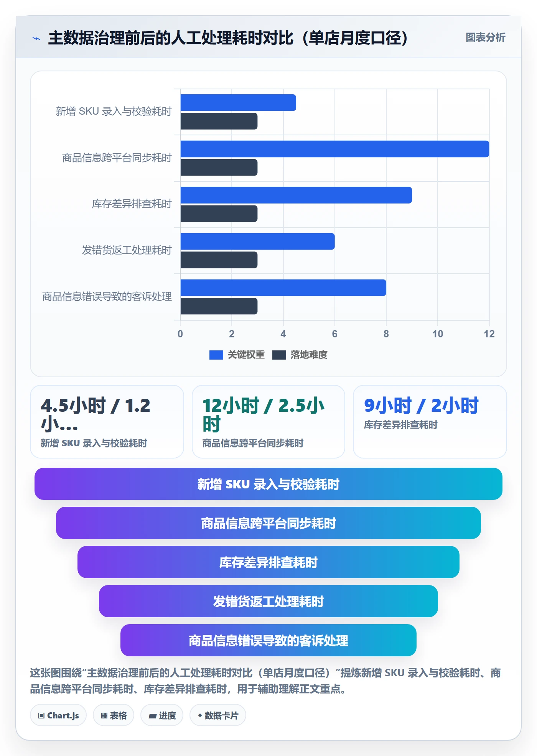
Task: Click the dark bar for 库存差异排查耗时
Action: click(x=219, y=214)
